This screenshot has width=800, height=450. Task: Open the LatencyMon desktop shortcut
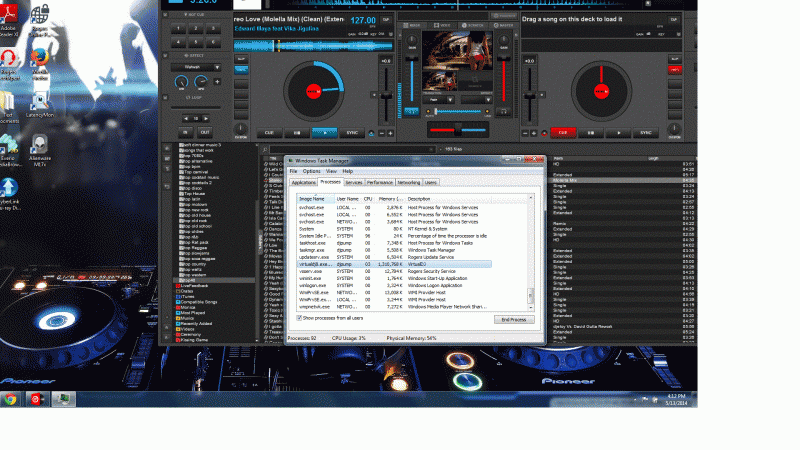(40, 106)
